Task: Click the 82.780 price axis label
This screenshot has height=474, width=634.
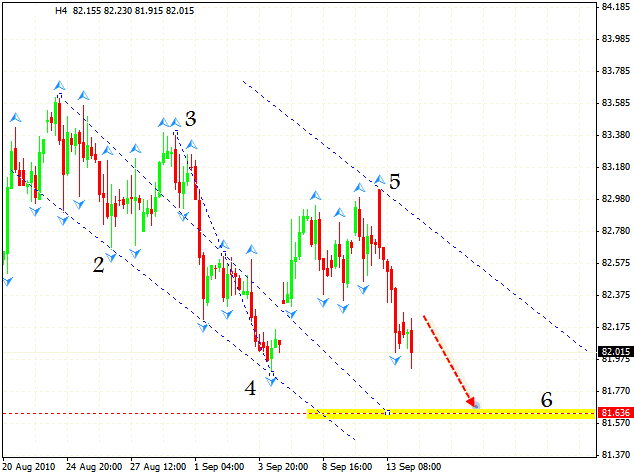Action: (x=616, y=231)
